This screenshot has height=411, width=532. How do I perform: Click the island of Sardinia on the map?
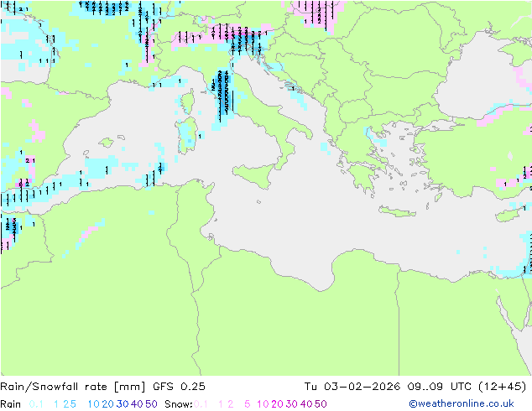click(187, 135)
